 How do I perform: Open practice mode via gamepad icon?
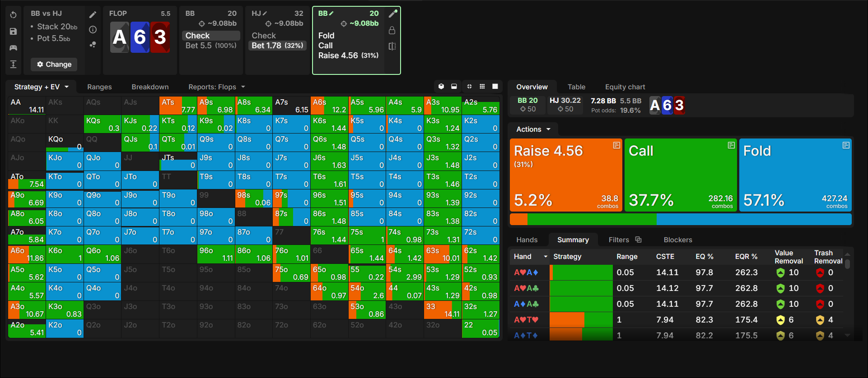[x=14, y=47]
